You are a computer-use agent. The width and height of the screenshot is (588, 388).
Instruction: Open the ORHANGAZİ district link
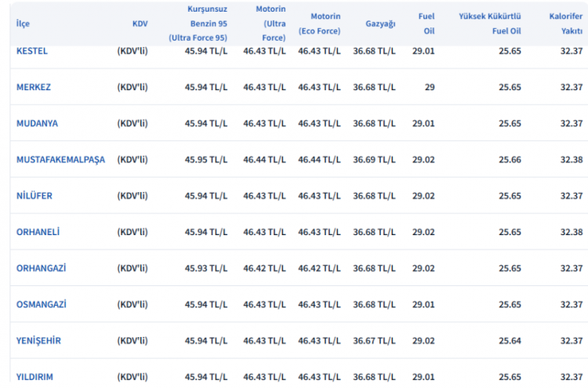pyautogui.click(x=41, y=268)
